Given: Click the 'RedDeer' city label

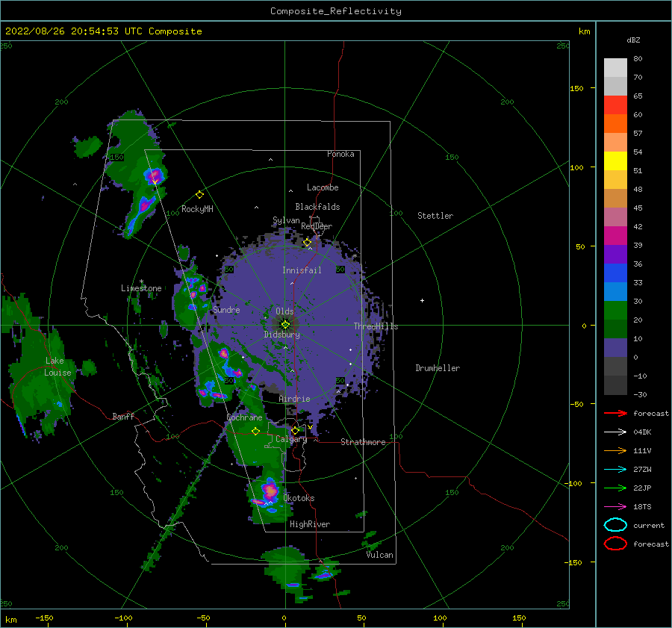Looking at the screenshot, I should pyautogui.click(x=317, y=226).
